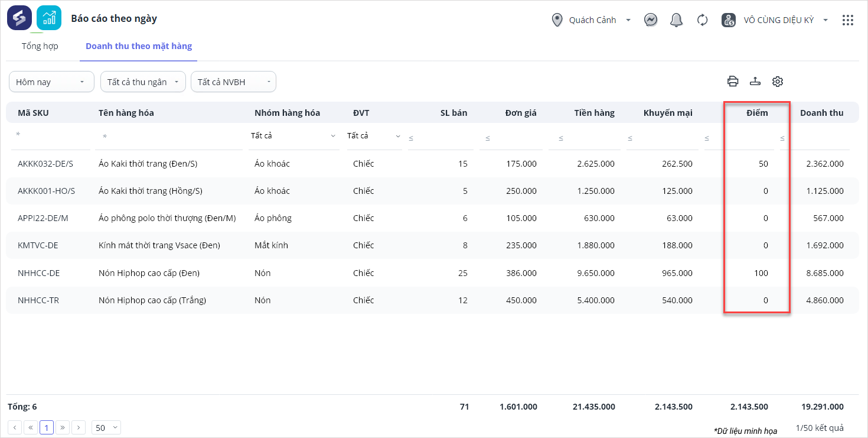This screenshot has height=438, width=868.
Task: Click the Quách Cảnh branch selector
Action: [592, 20]
